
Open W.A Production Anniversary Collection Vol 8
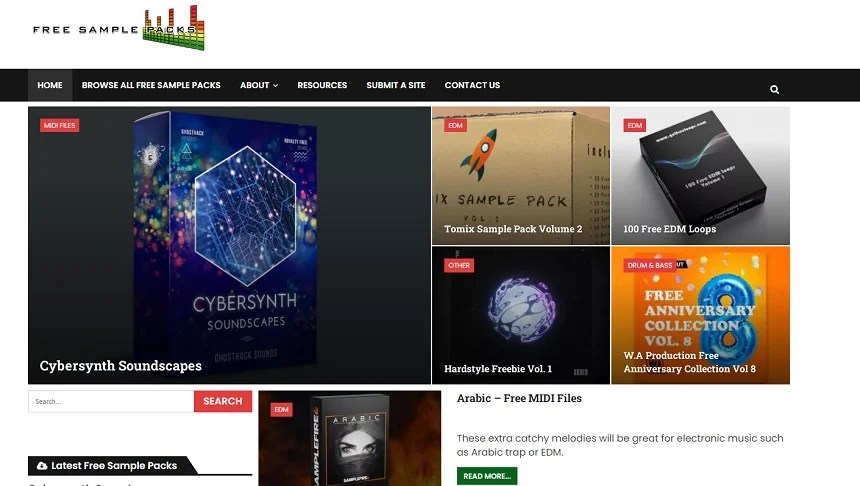(x=700, y=315)
